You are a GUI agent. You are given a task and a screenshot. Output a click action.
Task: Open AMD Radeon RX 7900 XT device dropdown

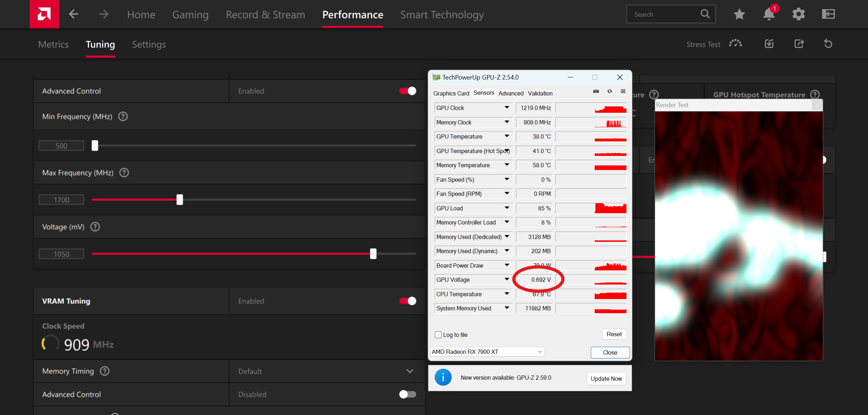click(x=487, y=352)
